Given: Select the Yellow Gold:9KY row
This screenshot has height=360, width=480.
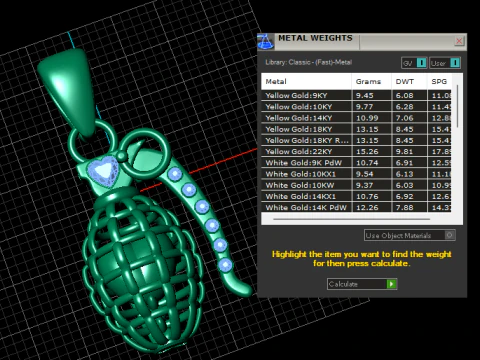Looking at the screenshot, I should (x=356, y=95).
